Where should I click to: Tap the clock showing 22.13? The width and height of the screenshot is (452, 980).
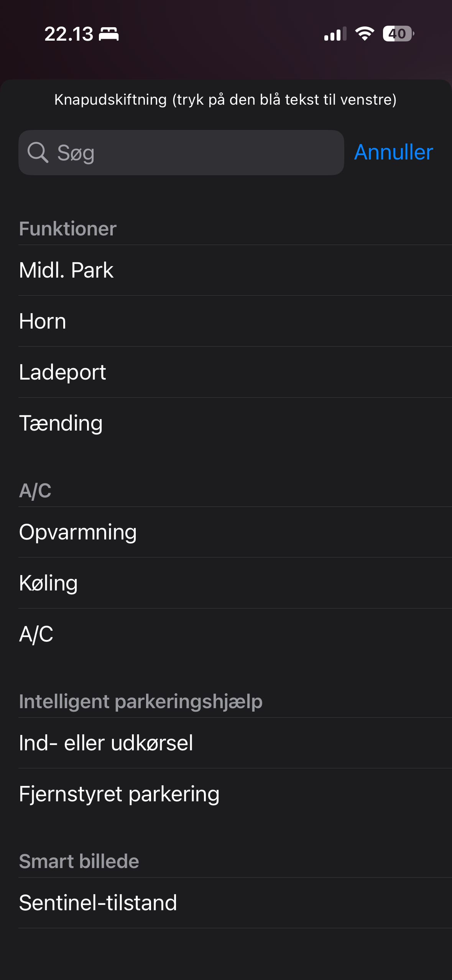69,34
